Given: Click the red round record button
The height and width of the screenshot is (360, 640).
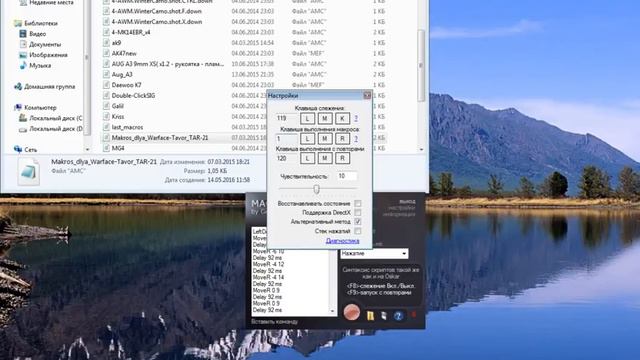Looking at the screenshot, I should pos(351,312).
